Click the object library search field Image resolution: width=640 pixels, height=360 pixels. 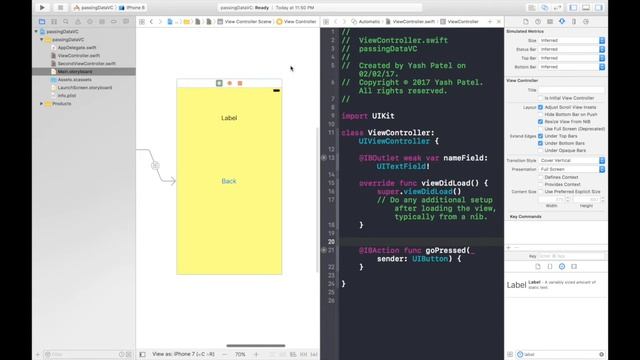(x=561, y=354)
